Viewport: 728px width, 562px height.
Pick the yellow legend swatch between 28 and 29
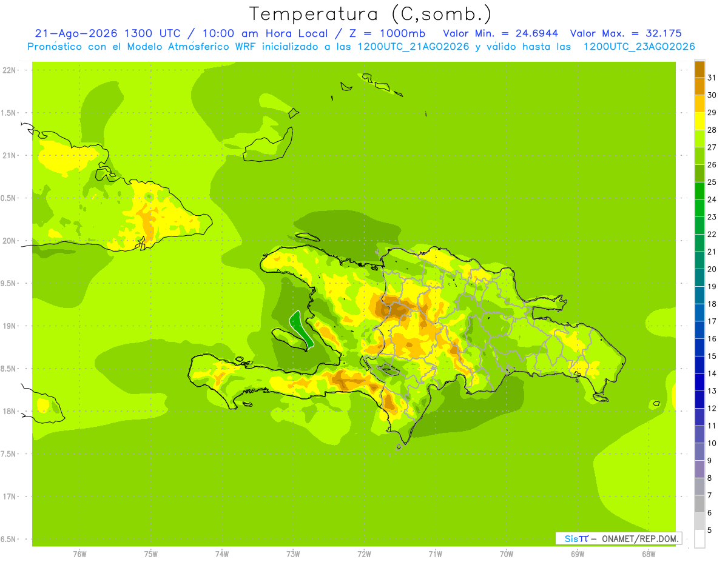click(699, 121)
